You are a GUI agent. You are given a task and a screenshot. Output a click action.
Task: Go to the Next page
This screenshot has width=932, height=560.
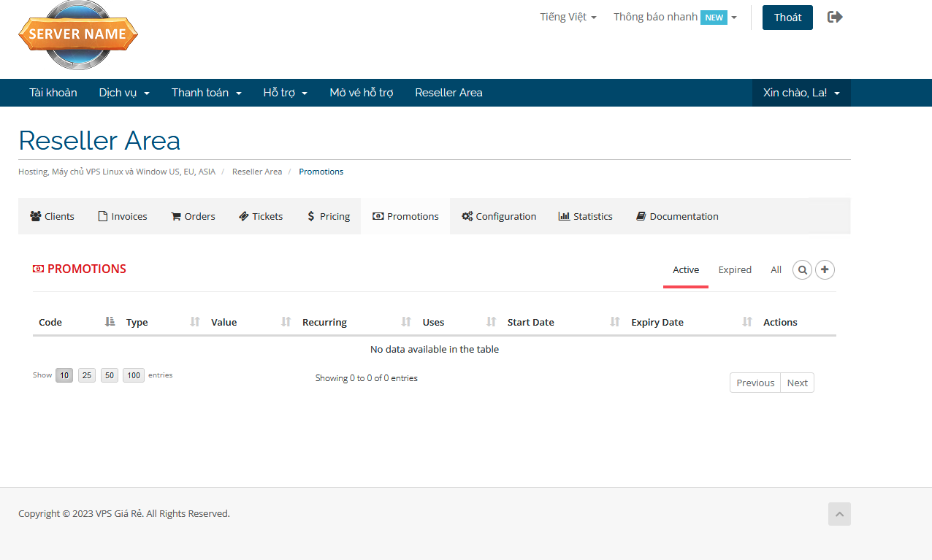coord(797,383)
